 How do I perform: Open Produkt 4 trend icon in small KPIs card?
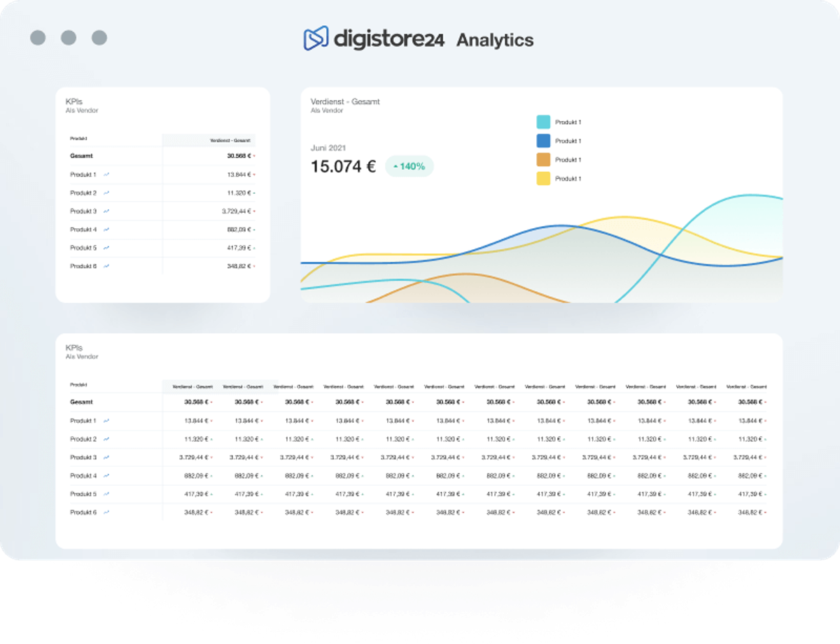106,230
